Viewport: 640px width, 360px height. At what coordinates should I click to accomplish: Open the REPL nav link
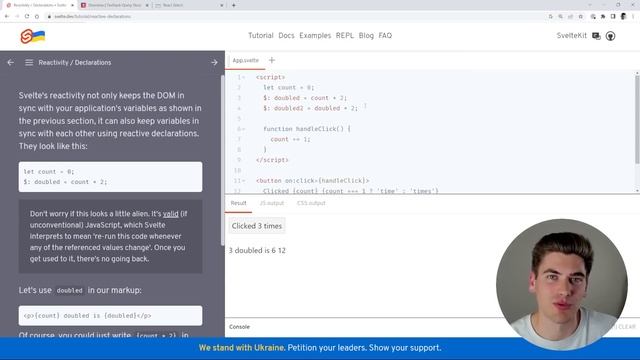(344, 36)
